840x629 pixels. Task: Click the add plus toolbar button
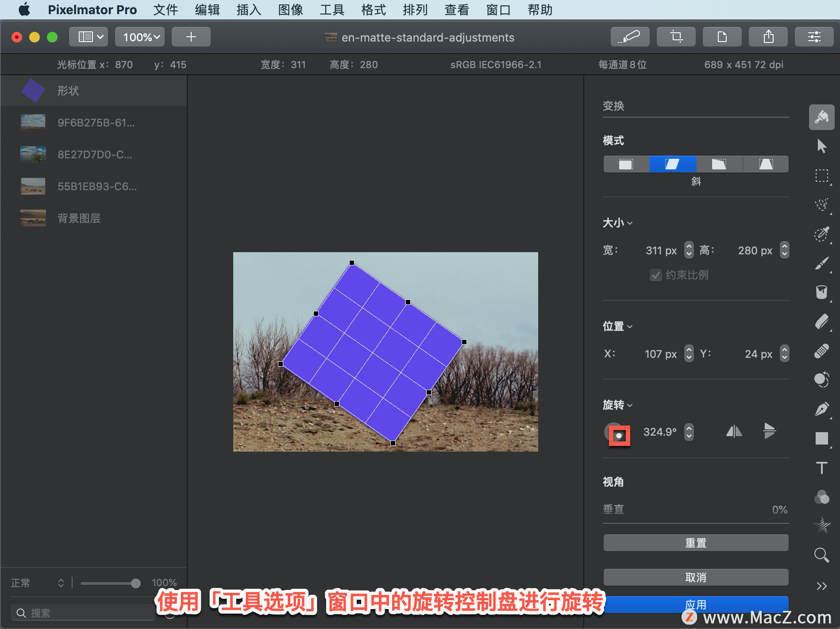(191, 37)
